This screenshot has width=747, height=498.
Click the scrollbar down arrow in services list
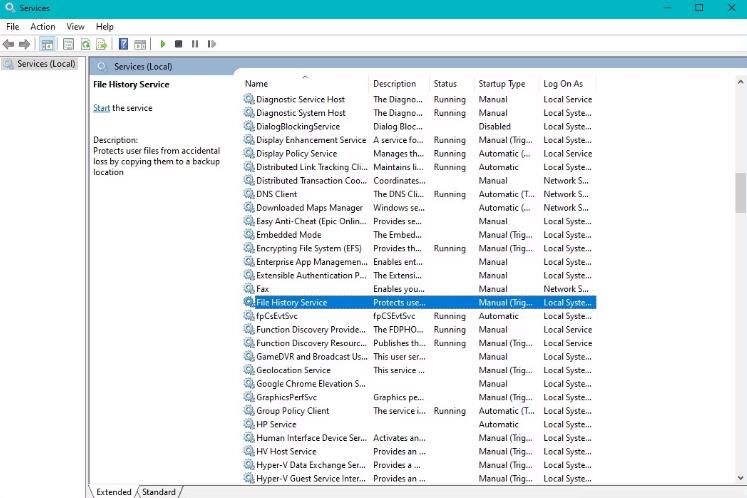(740, 478)
